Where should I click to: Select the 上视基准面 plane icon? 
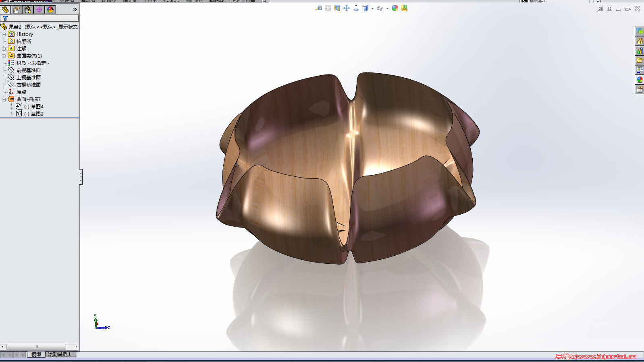(11, 78)
